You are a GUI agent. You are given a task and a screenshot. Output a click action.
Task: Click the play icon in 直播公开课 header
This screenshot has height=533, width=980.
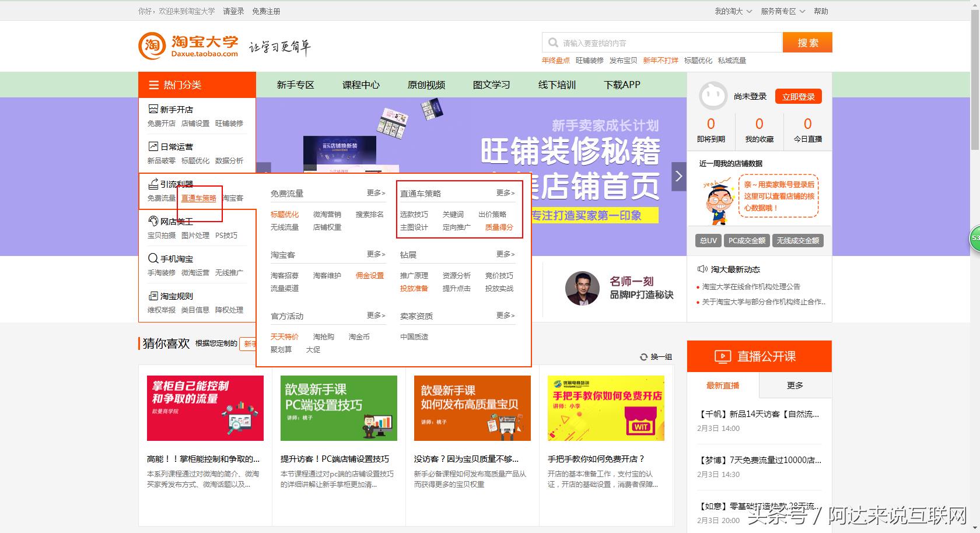click(723, 356)
